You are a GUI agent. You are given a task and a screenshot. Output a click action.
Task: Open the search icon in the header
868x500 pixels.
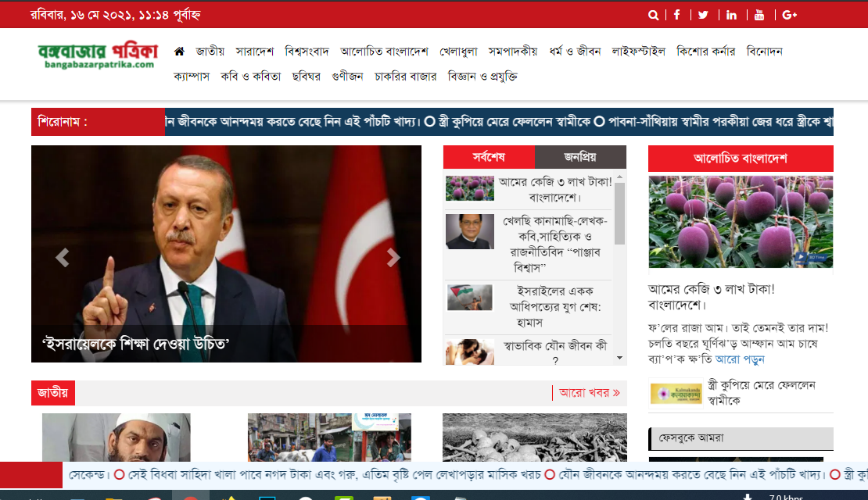[x=654, y=14]
